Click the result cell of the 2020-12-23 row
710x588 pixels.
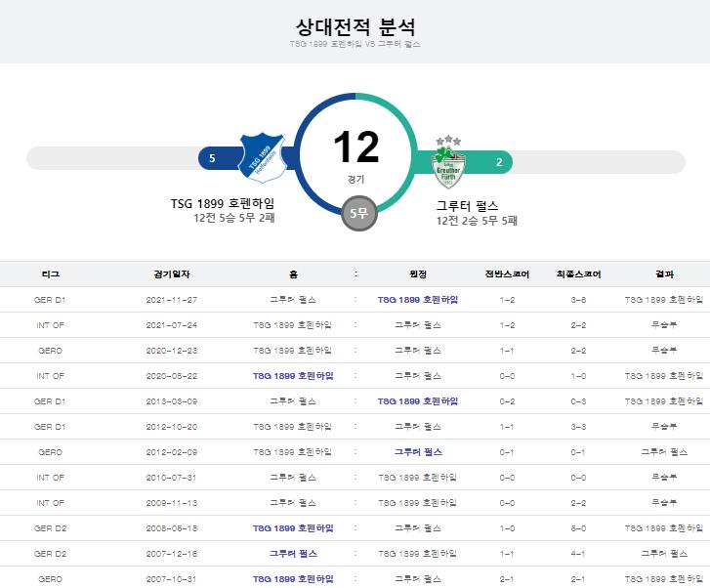point(664,351)
